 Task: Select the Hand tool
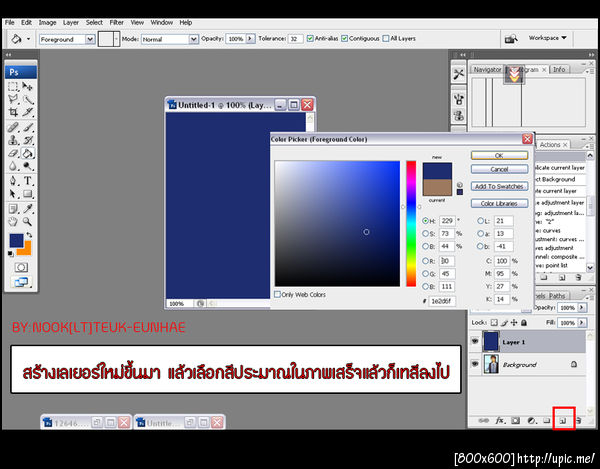pyautogui.click(x=13, y=221)
